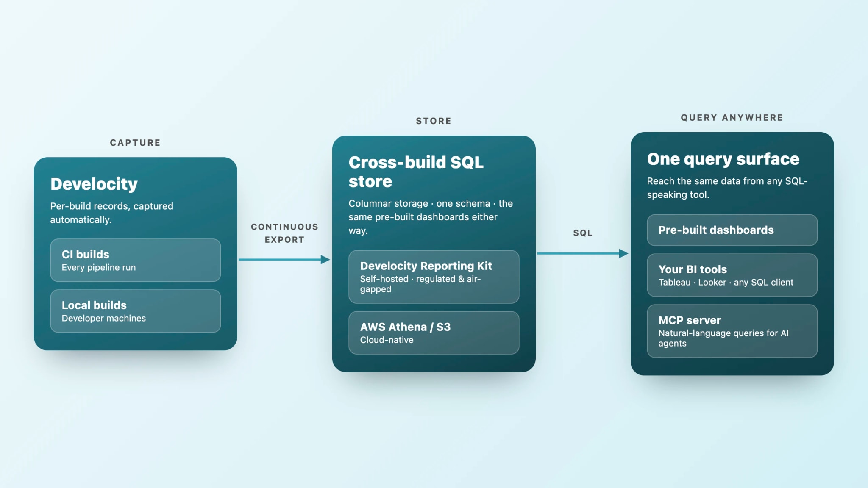Click the One query surface heading
Screen dimensions: 868x488
point(723,159)
